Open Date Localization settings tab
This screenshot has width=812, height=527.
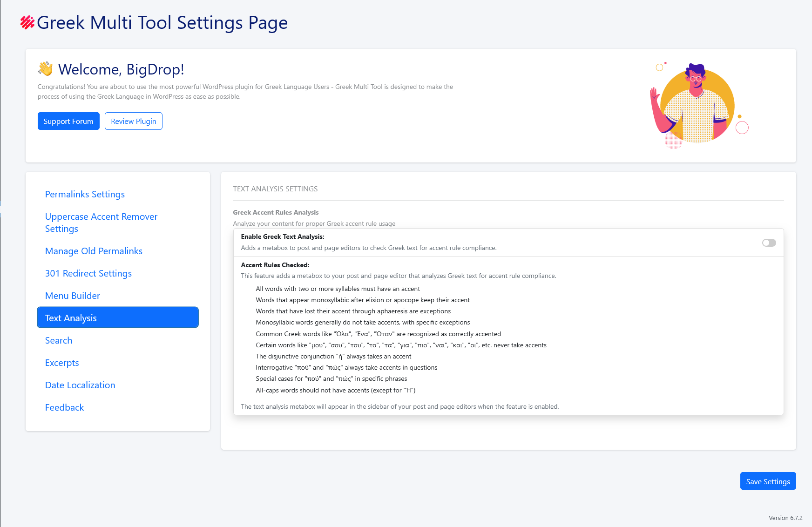80,385
